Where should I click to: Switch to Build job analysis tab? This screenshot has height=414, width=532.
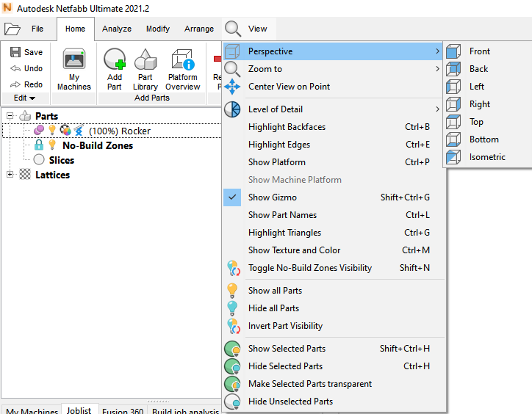pos(185,410)
